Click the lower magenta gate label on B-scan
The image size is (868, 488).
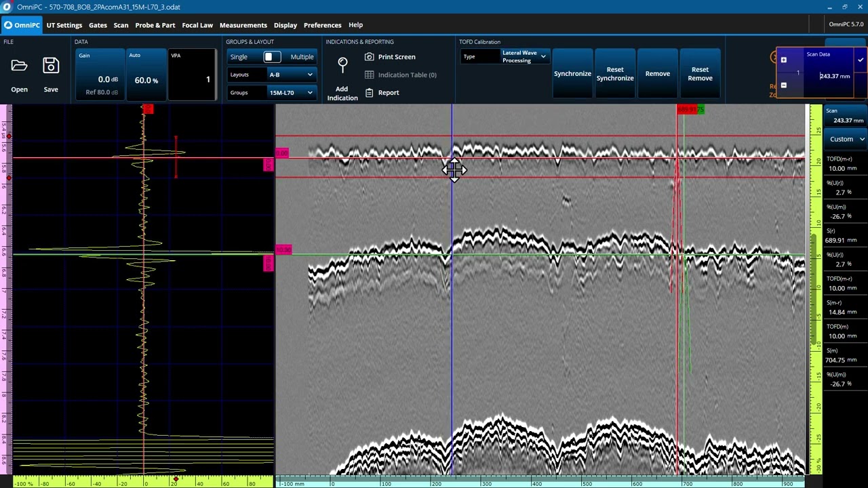283,250
